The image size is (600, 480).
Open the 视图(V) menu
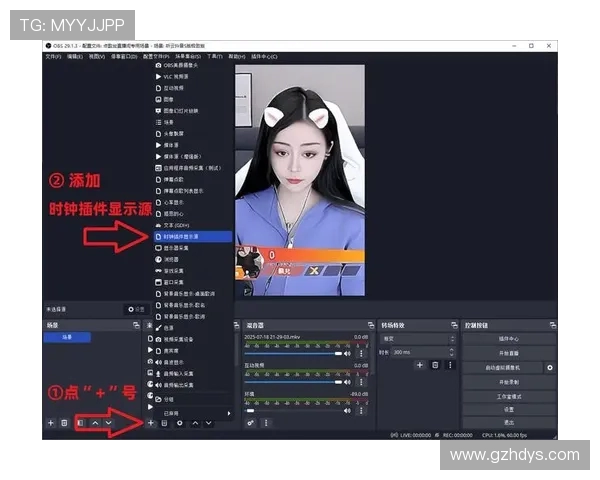[x=97, y=57]
